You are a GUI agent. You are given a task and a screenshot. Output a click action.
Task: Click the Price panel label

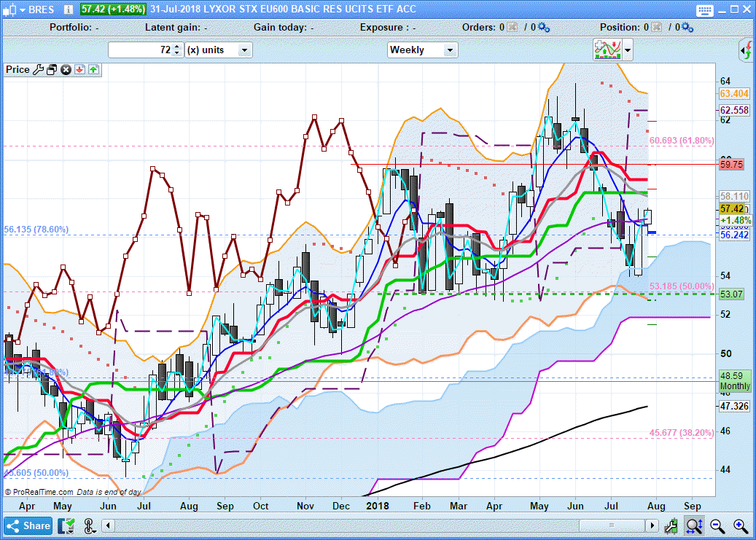coord(17,69)
